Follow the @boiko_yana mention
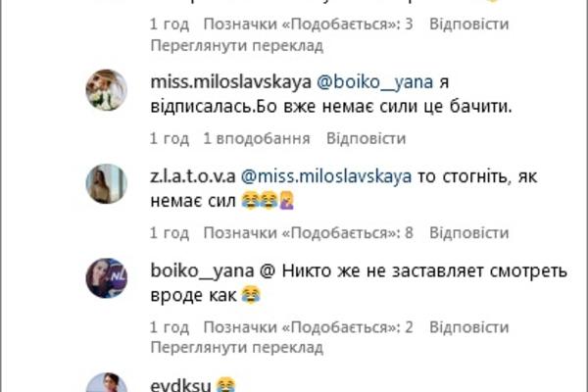588x392 pixels. (374, 82)
